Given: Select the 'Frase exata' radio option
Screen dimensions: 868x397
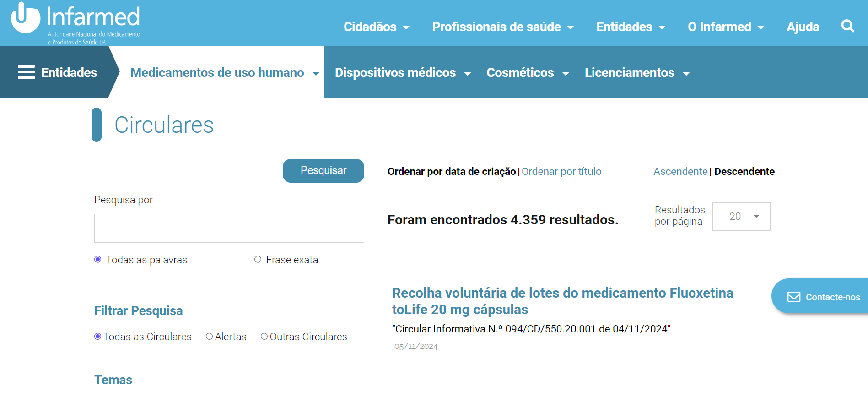Looking at the screenshot, I should (x=258, y=260).
